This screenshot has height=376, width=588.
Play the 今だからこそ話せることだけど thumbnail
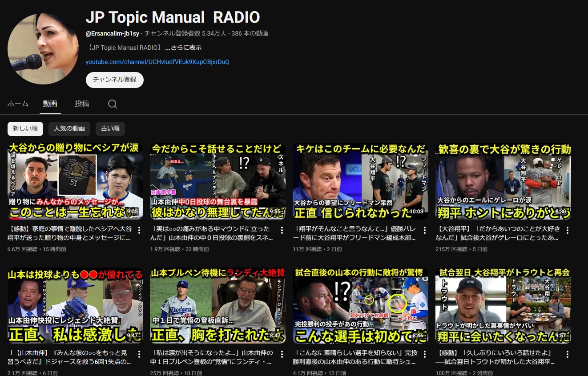[x=218, y=181]
